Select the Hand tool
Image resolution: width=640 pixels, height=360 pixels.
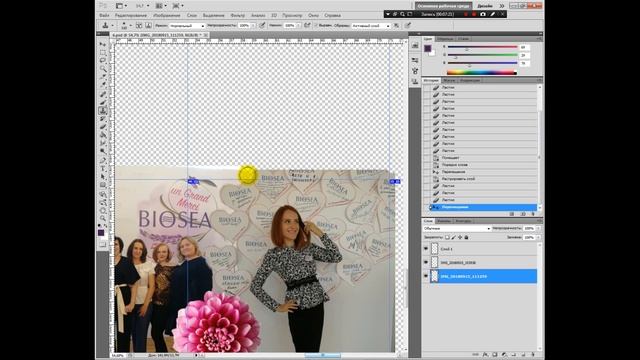click(102, 210)
